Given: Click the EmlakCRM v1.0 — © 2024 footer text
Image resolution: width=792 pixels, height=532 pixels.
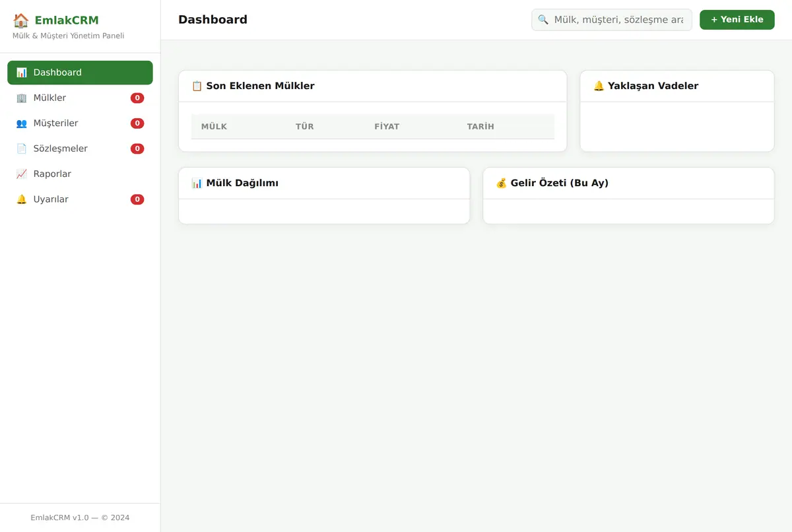Looking at the screenshot, I should [80, 518].
